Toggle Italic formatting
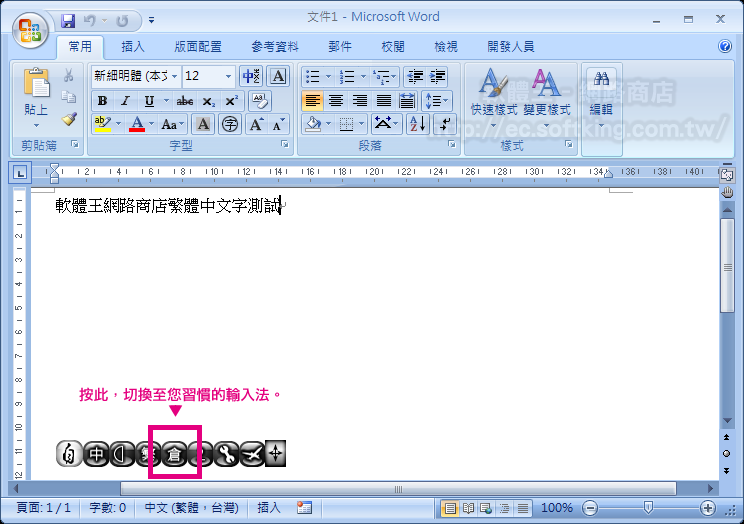 click(x=125, y=101)
